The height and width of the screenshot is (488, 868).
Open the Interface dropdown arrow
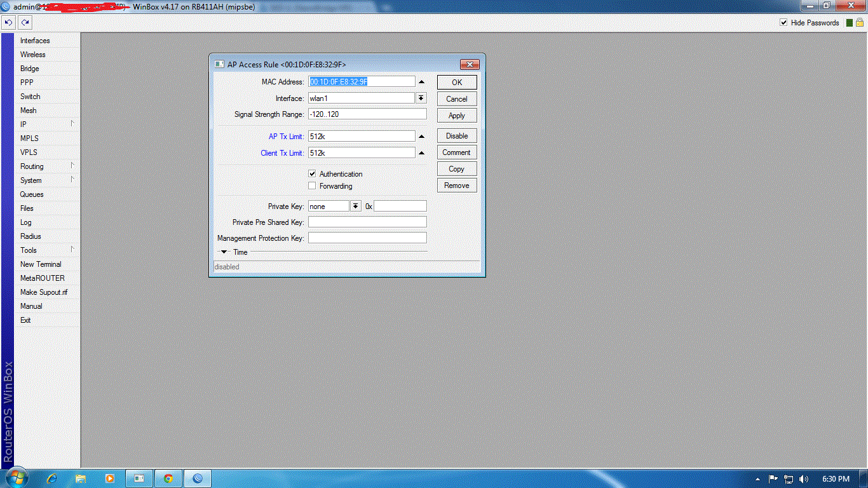click(x=421, y=98)
